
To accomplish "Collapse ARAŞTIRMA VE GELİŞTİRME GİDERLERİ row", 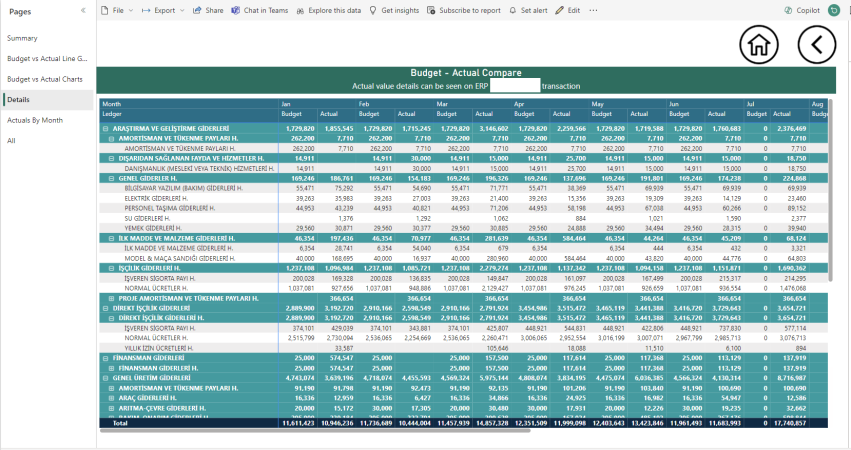I will [106, 129].
